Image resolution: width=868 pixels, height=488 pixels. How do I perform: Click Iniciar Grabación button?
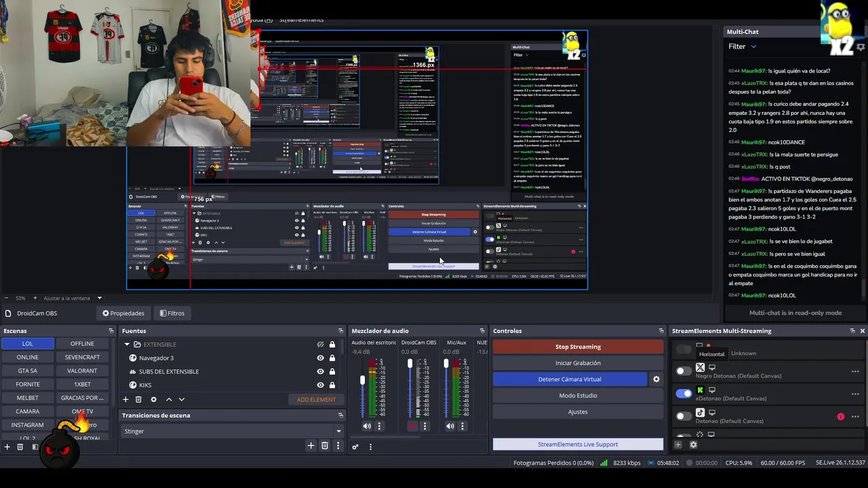578,363
